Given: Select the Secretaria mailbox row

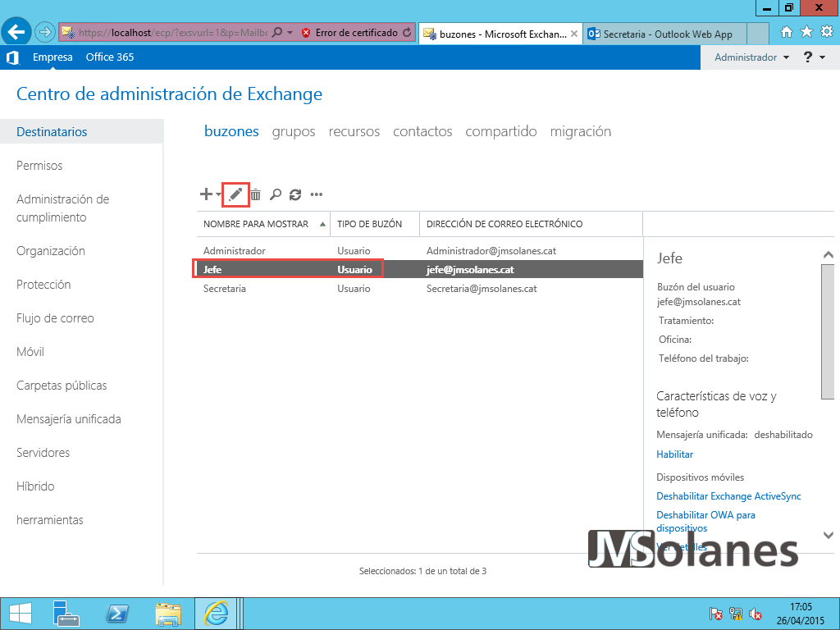Looking at the screenshot, I should 420,288.
